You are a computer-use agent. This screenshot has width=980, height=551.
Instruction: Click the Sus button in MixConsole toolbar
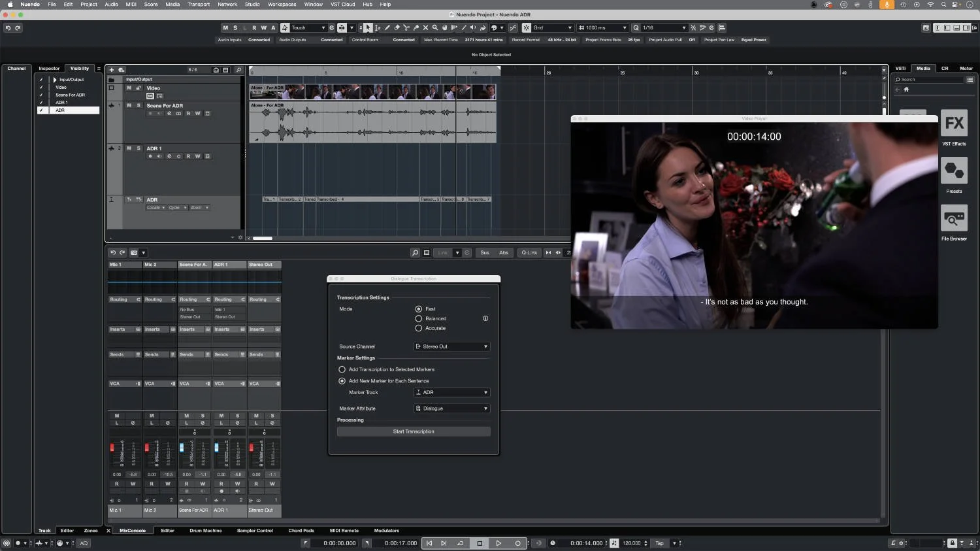pyautogui.click(x=484, y=252)
